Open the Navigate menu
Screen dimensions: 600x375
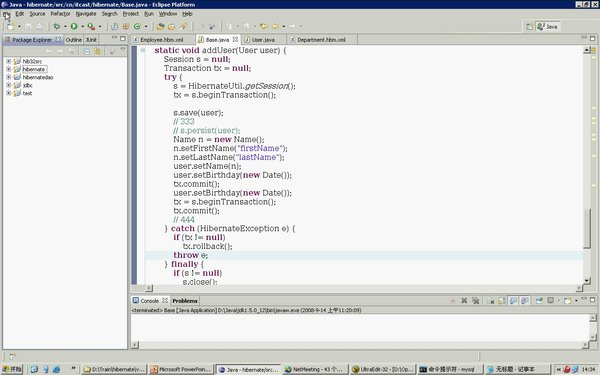tap(86, 14)
